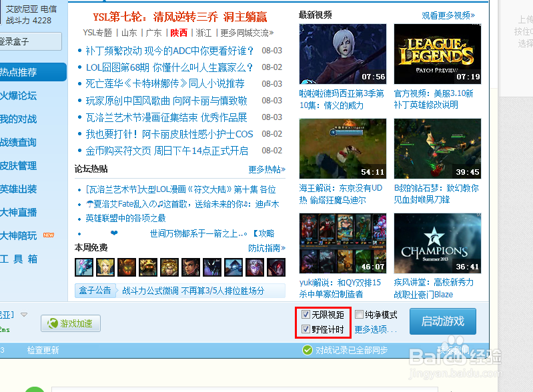Click the third free champion portrait
The height and width of the screenshot is (392, 533).
pos(127,267)
